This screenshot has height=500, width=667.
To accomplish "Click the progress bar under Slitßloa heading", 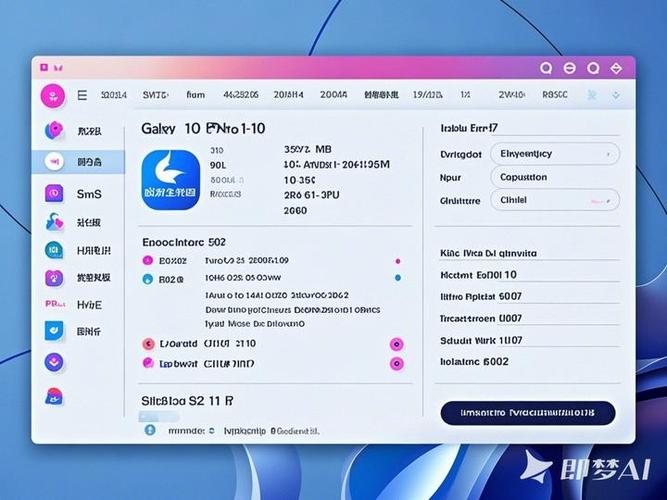I will coord(158,416).
